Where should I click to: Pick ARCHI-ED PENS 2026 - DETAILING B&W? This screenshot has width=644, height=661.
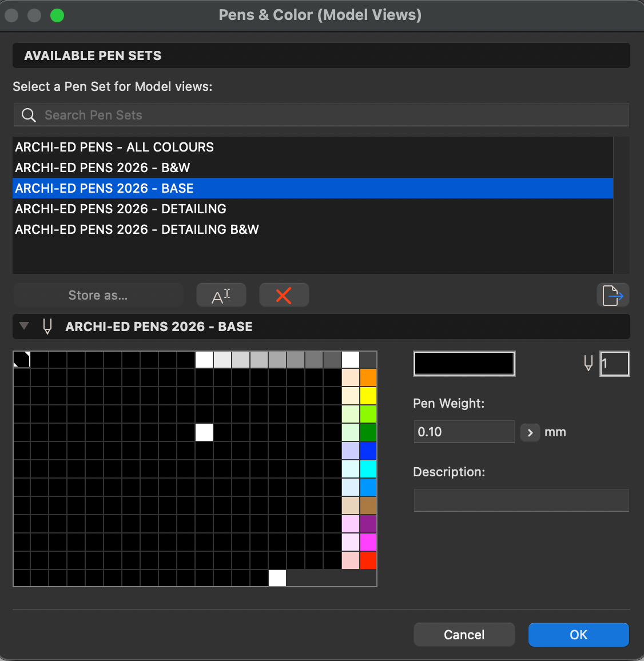coord(137,229)
